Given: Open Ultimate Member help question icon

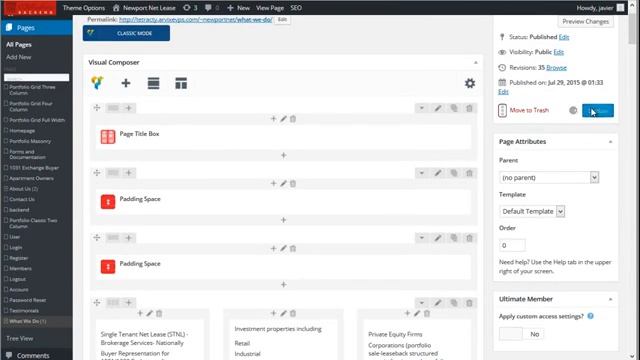Looking at the screenshot, I should [x=590, y=316].
